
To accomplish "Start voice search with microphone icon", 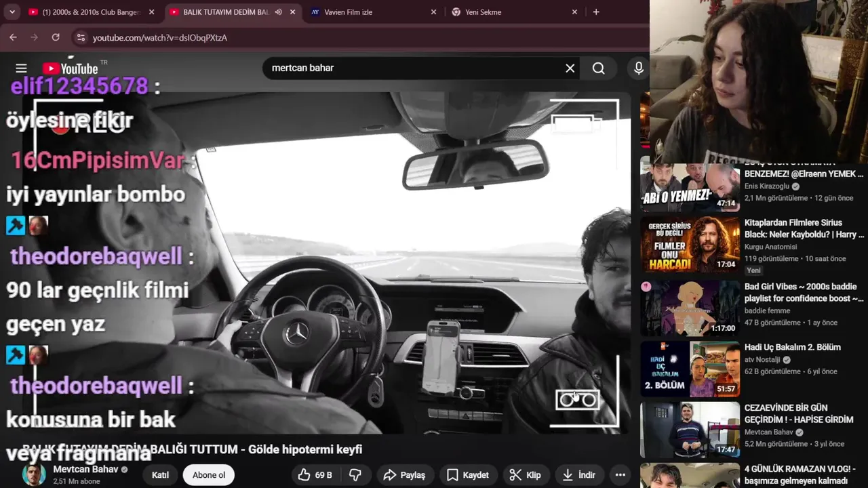I will pos(638,68).
